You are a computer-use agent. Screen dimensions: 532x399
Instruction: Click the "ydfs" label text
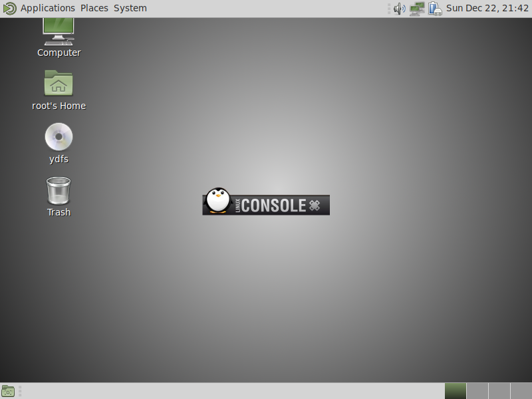point(59,159)
